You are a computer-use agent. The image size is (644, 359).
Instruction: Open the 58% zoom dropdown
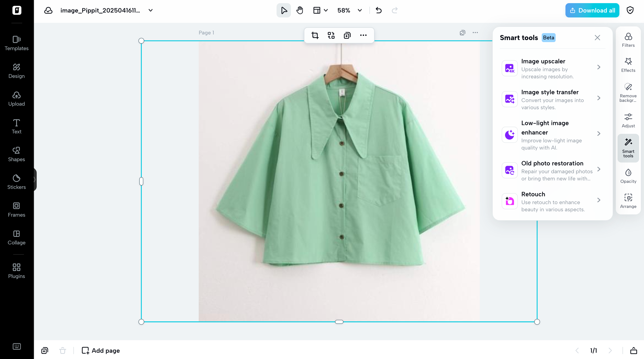coord(350,10)
